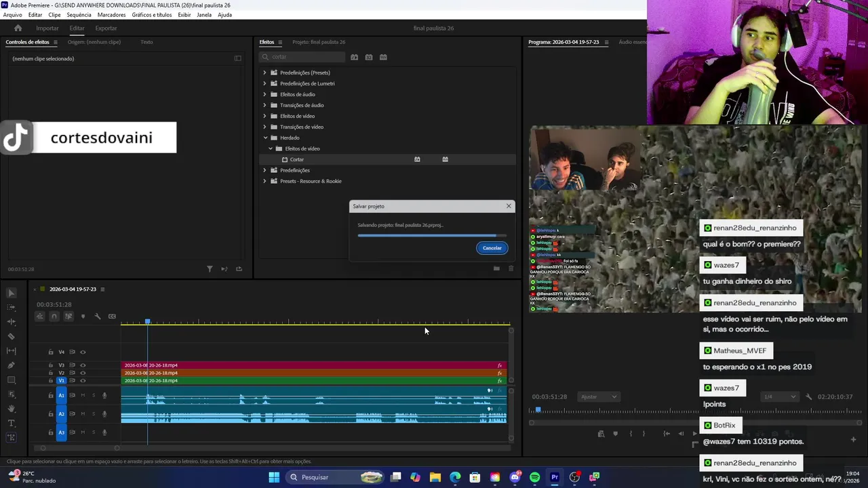Click the timeline closed captions CC icon
Viewport: 868px width, 488px height.
(x=112, y=317)
